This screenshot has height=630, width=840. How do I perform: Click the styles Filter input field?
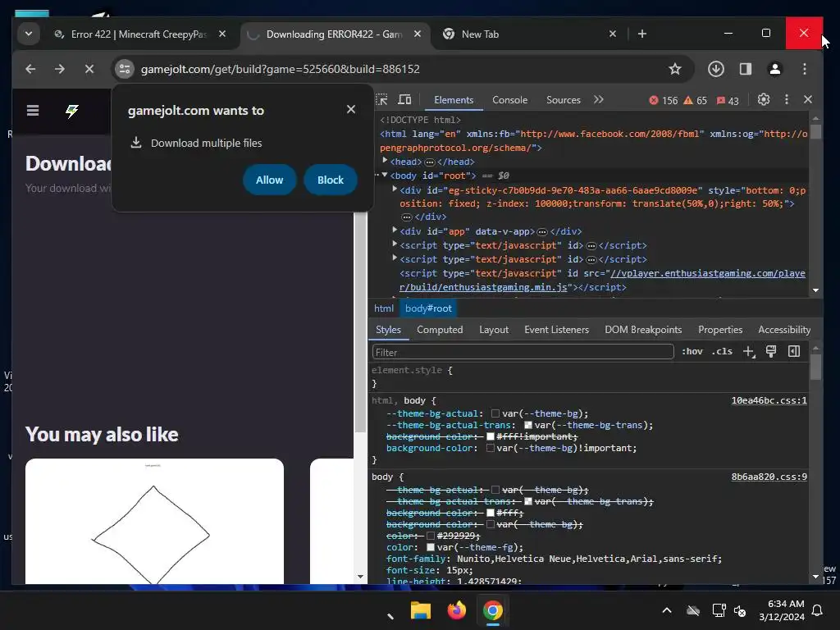(x=523, y=352)
